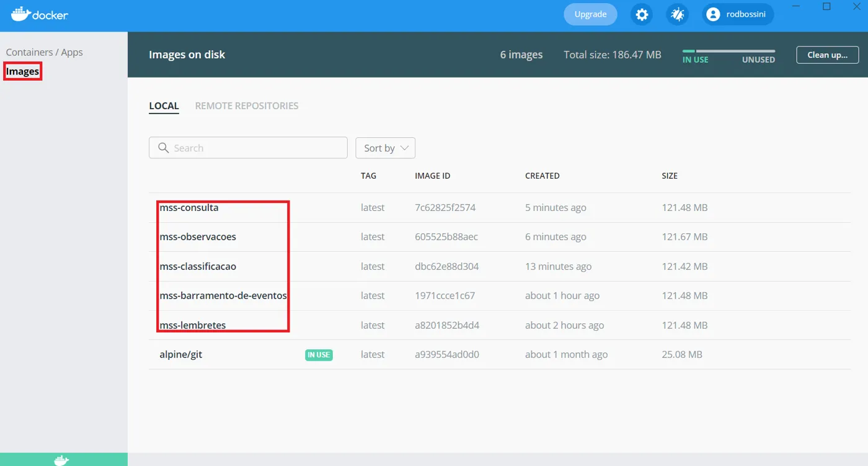This screenshot has width=868, height=466.
Task: Click image ID dbc62e88d304
Action: click(x=446, y=267)
